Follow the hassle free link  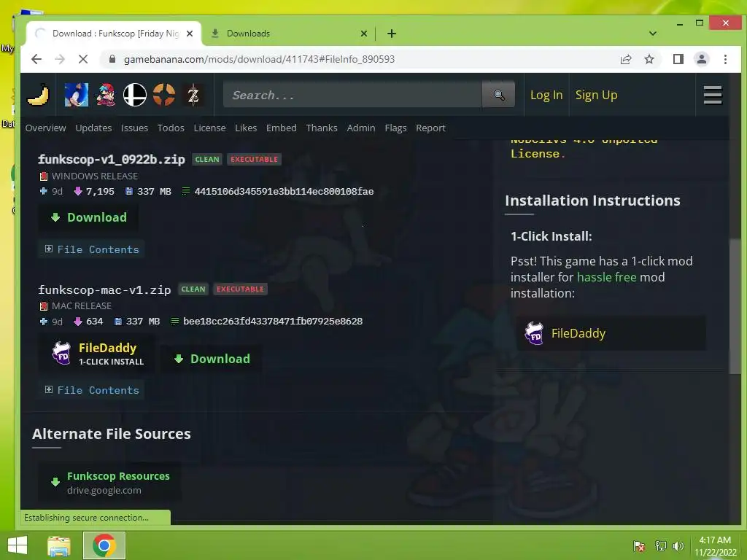click(606, 277)
